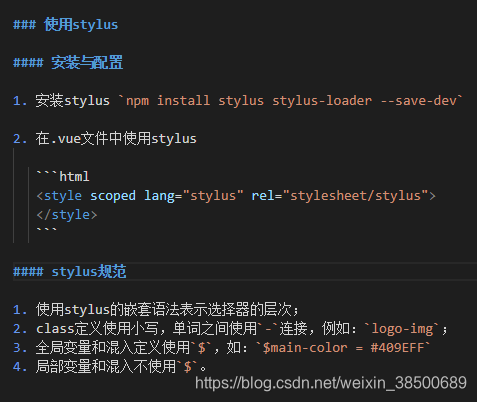
Task: Click the heading '### 使用stylus'
Action: click(x=65, y=25)
